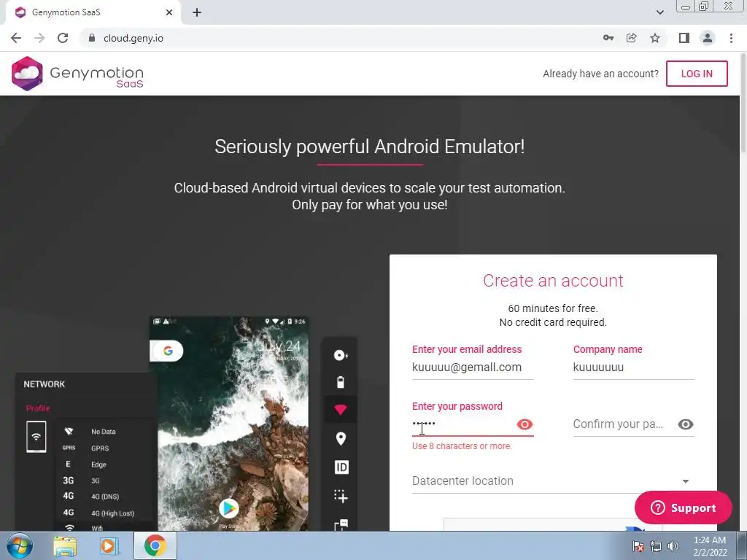The image size is (747, 560).
Task: Click the battery widget icon
Action: point(341,382)
